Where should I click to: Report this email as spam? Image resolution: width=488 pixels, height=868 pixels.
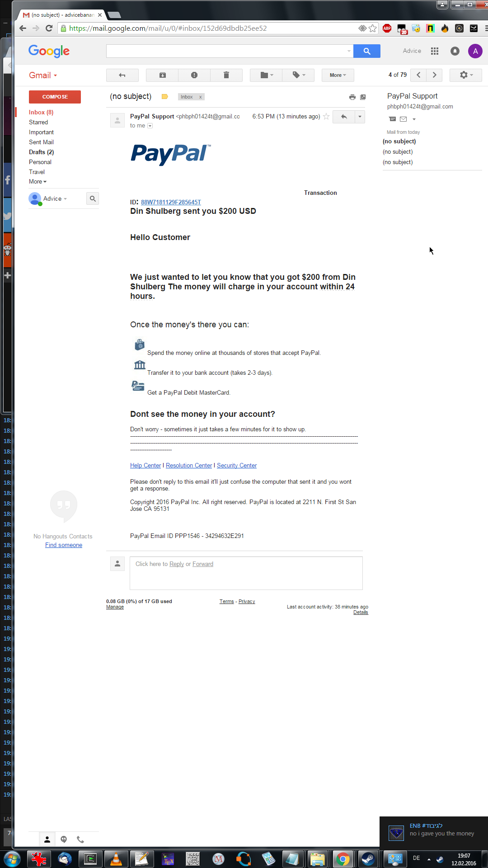point(194,75)
